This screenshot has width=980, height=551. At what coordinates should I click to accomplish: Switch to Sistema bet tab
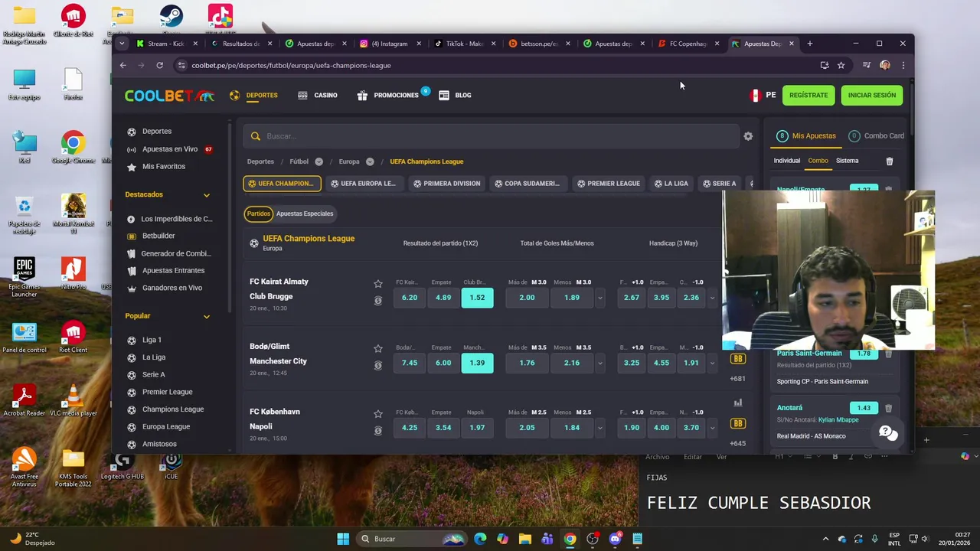pos(847,161)
